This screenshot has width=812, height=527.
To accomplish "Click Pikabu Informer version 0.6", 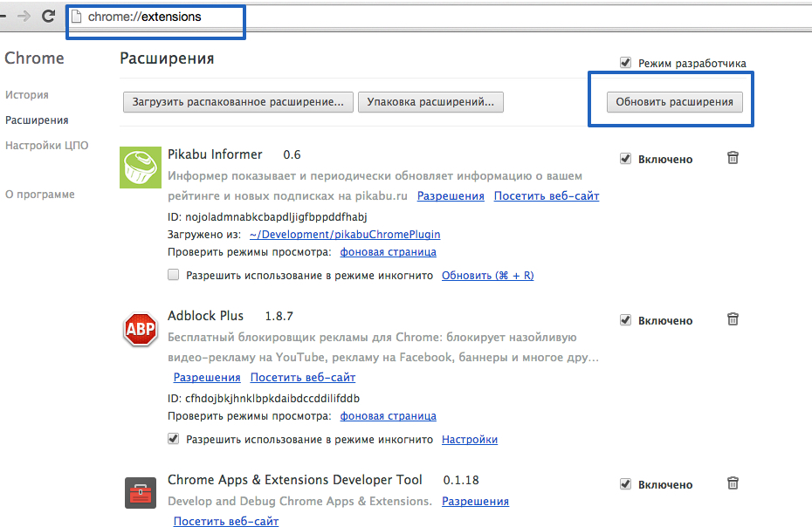I will click(292, 154).
